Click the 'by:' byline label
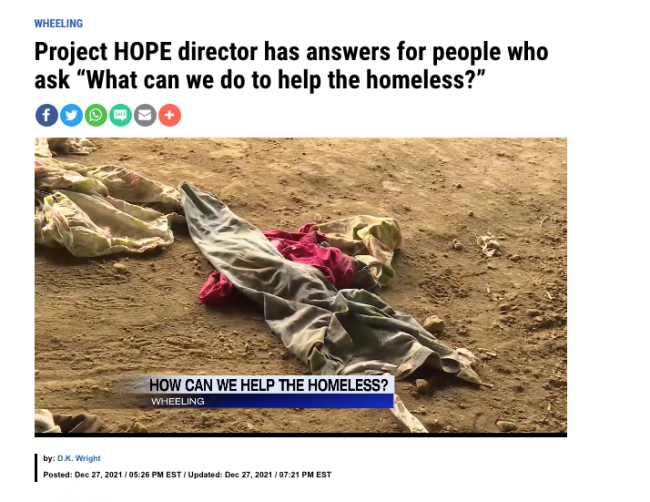The image size is (650, 502). 49,458
